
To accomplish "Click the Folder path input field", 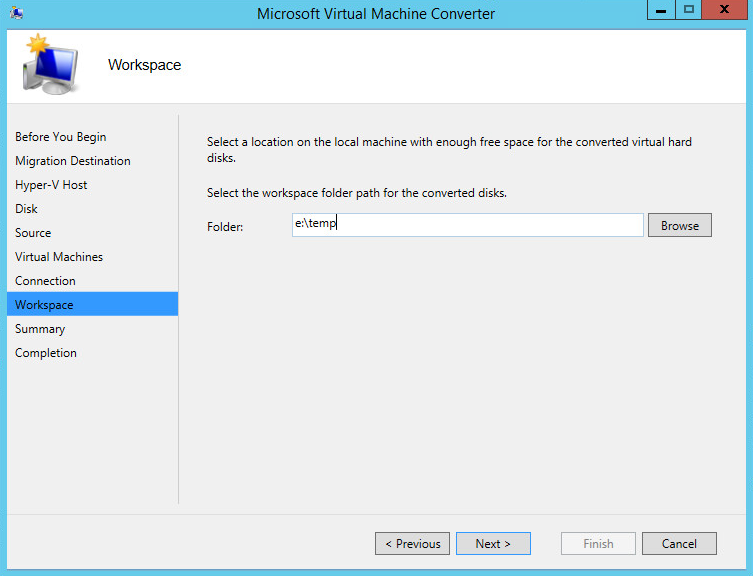I will pos(467,225).
